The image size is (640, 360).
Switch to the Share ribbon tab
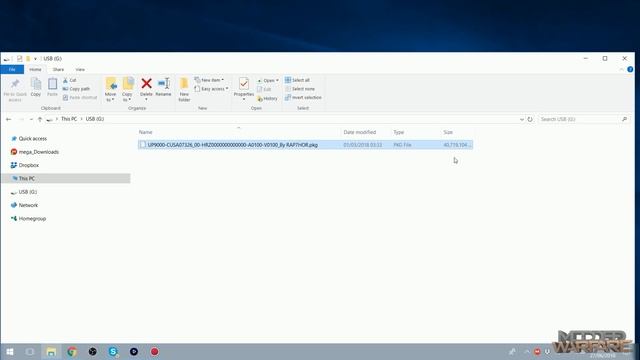(x=58, y=70)
